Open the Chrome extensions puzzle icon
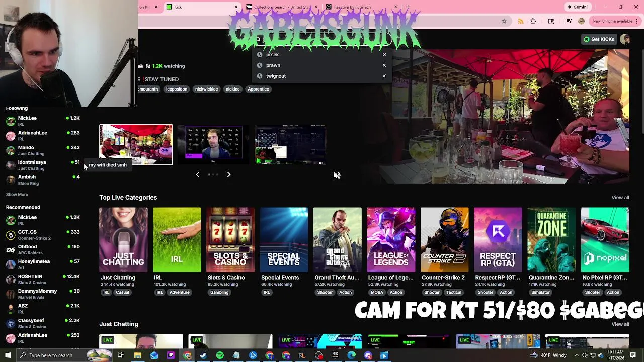 click(x=533, y=21)
